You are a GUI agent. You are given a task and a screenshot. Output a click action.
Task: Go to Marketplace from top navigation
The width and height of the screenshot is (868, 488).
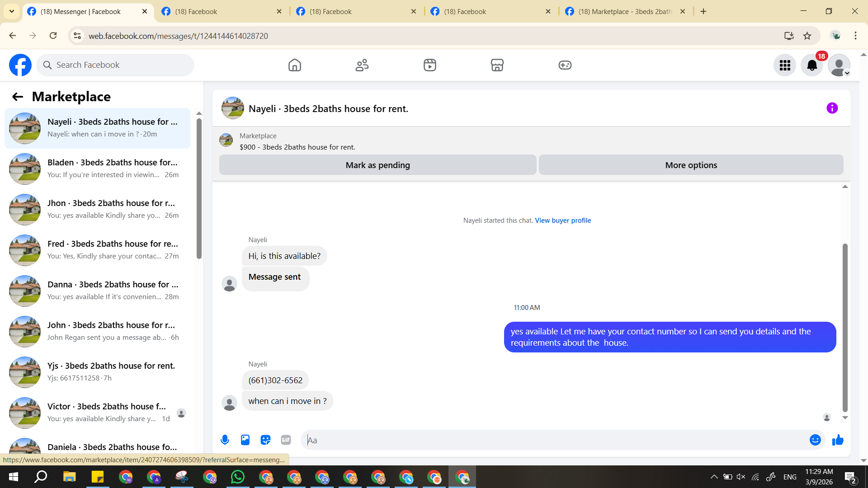click(x=497, y=66)
